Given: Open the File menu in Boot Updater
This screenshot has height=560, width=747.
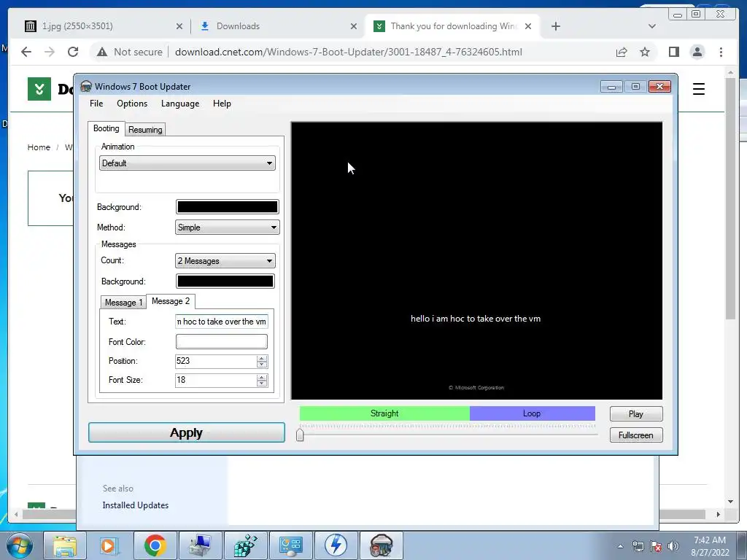Looking at the screenshot, I should coord(96,104).
